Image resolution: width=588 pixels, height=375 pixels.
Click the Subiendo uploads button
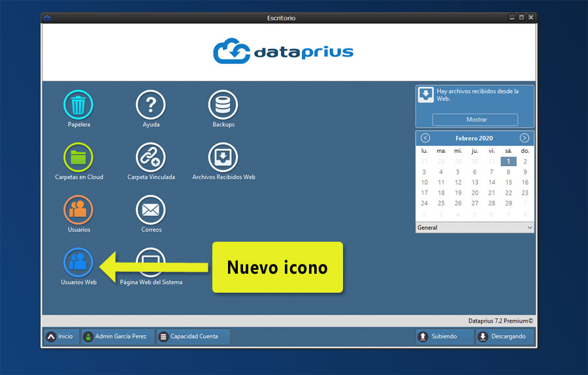click(444, 336)
